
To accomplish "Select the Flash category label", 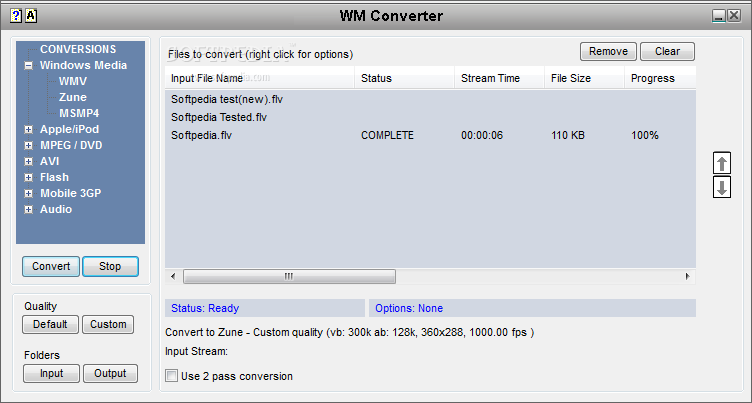I will pyautogui.click(x=54, y=177).
